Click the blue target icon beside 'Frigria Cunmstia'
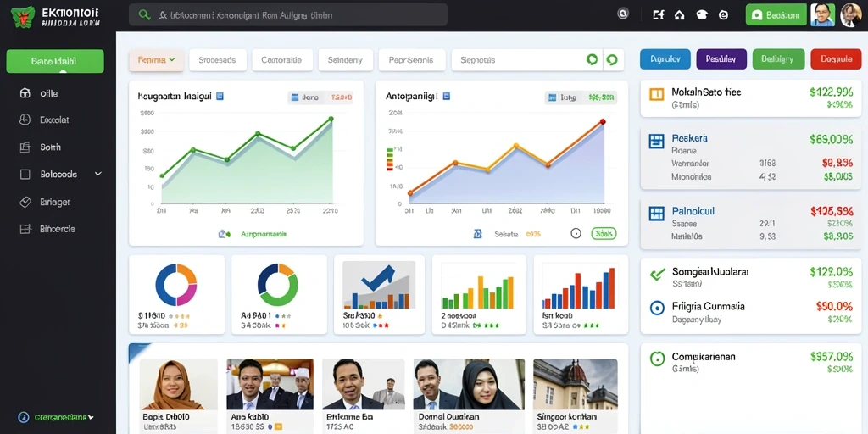This screenshot has height=434, width=868. tap(657, 308)
